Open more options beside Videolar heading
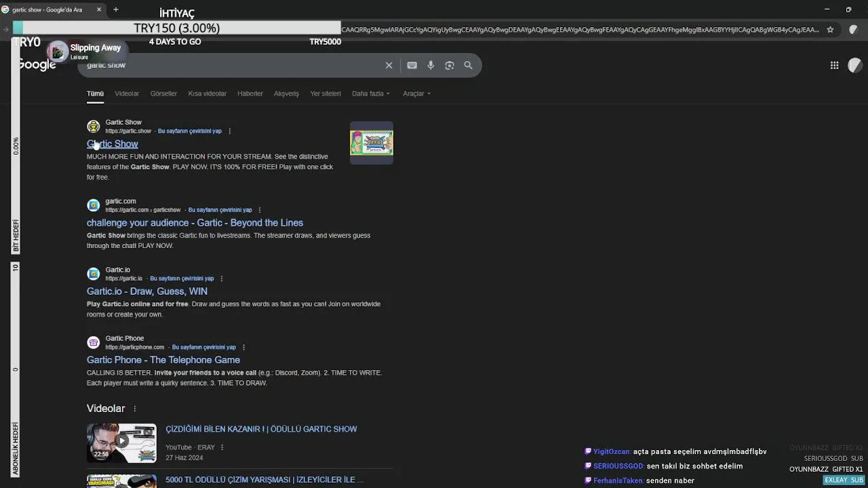Image resolution: width=868 pixels, height=488 pixels. tap(134, 409)
